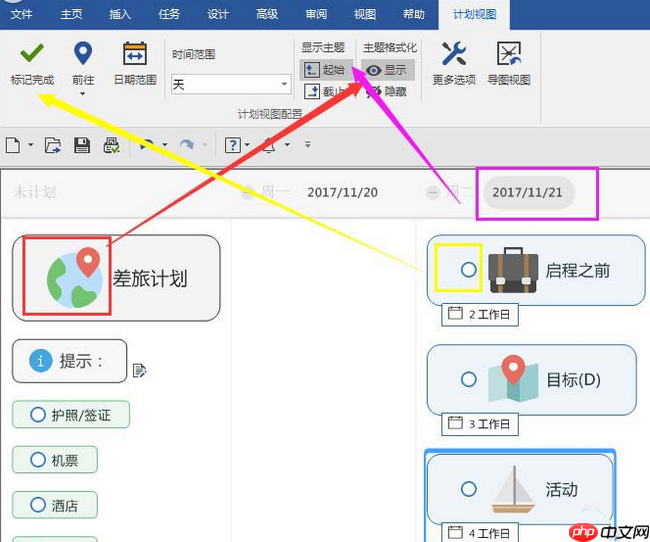Toggle 显示 eye option for topic formatting
Screen dimensions: 650x542
pos(387,70)
